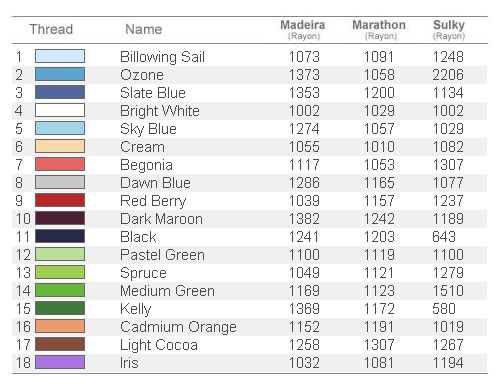The width and height of the screenshot is (500, 384).
Task: Click the Madeira (Rayon) column header
Action: click(303, 30)
